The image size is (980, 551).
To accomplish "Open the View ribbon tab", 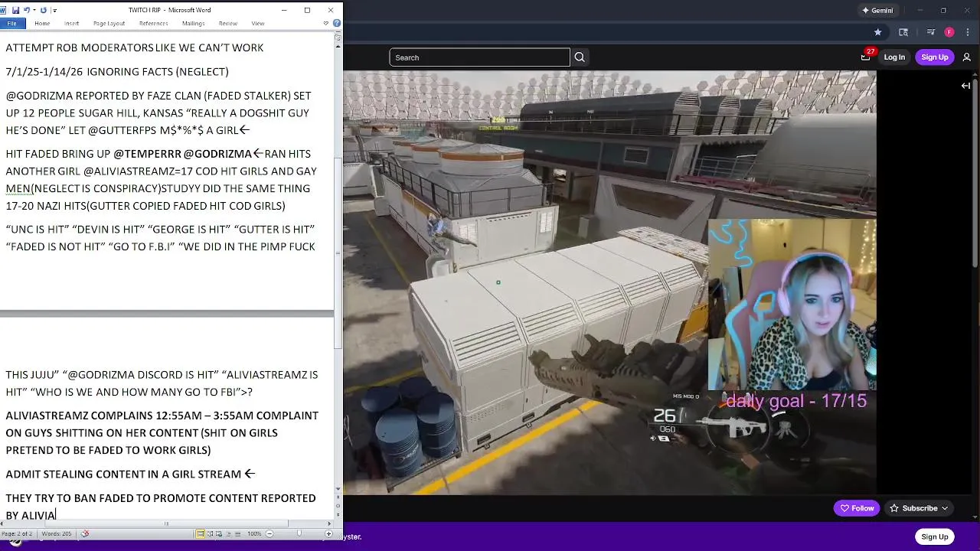I will [x=258, y=24].
